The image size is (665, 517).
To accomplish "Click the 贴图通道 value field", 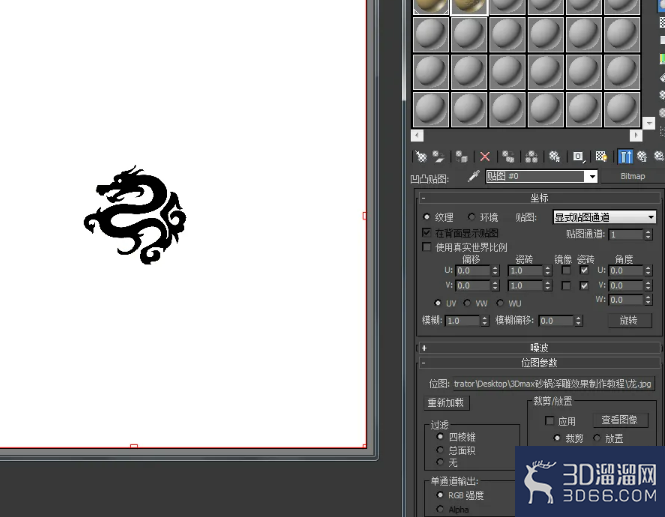I will [x=626, y=235].
